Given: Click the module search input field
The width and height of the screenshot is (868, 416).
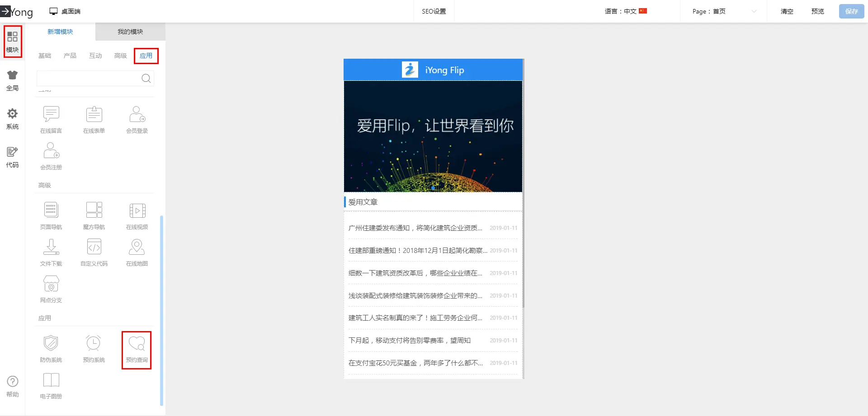Looking at the screenshot, I should 88,79.
